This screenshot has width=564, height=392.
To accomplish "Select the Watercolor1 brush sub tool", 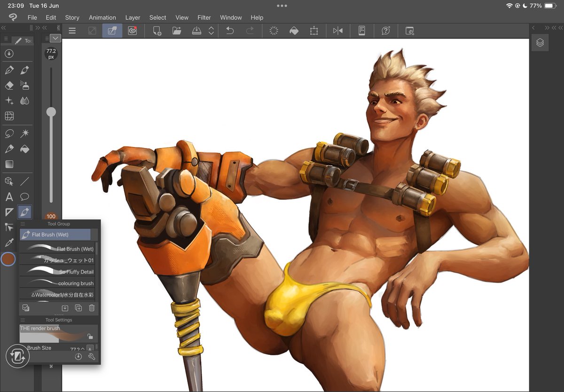I will [57, 295].
